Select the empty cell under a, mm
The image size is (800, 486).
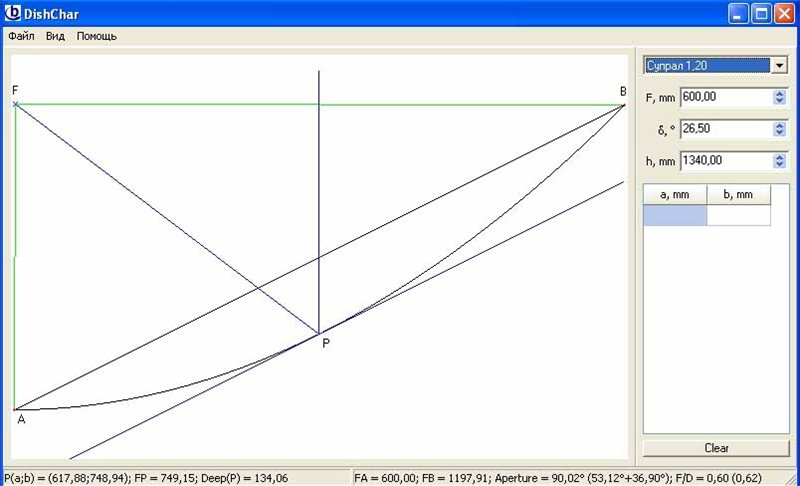[x=675, y=215]
